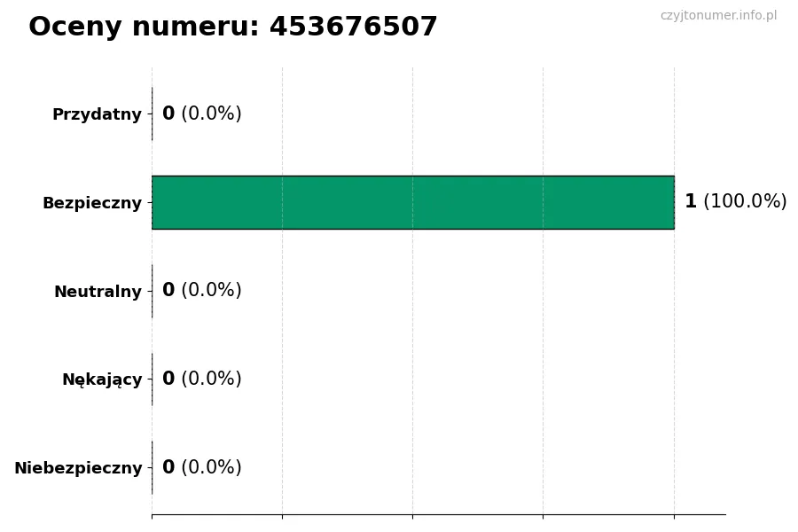Select the Bezpieczny category label
Viewport: 798px width, 532px height.
[92, 203]
